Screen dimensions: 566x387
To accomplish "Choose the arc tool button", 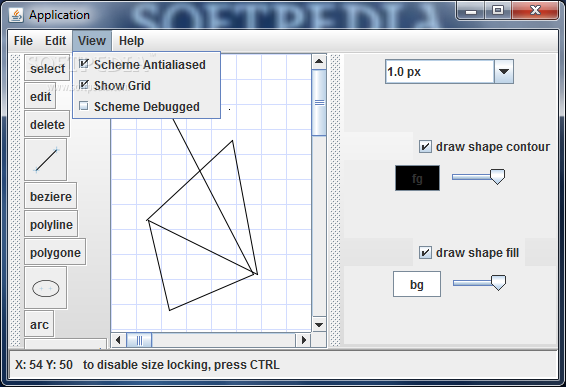I will point(39,324).
